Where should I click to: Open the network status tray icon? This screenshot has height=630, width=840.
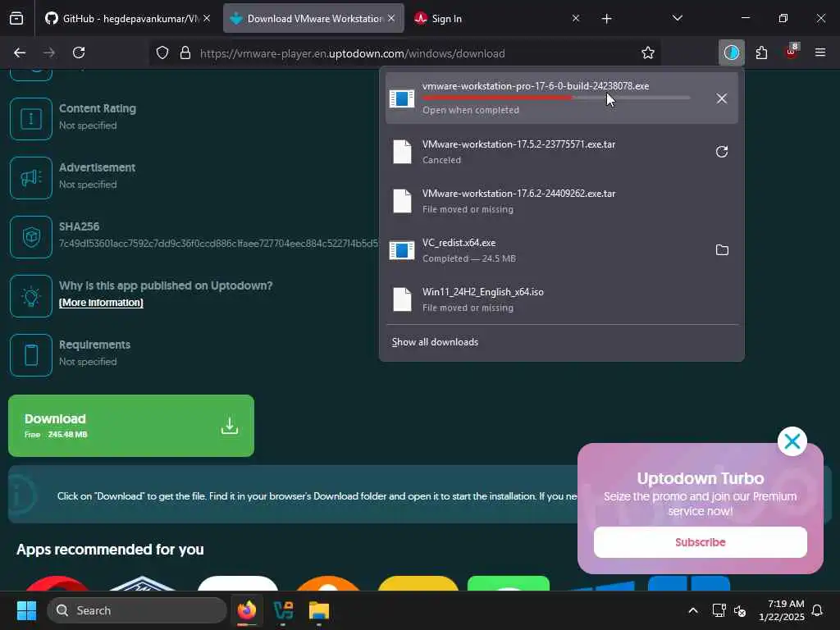(719, 610)
